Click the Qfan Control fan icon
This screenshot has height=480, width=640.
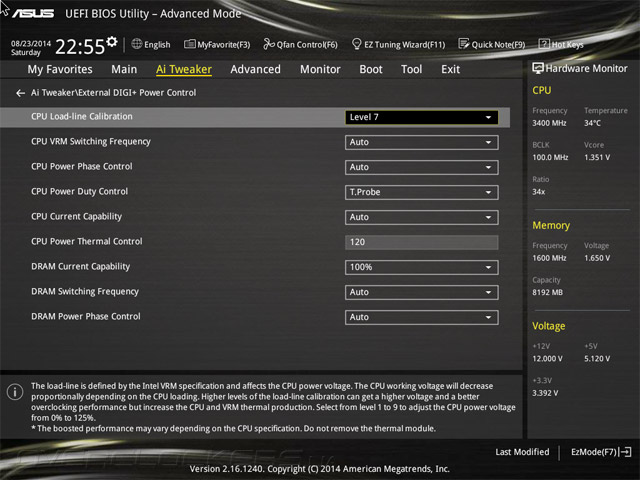coord(269,44)
